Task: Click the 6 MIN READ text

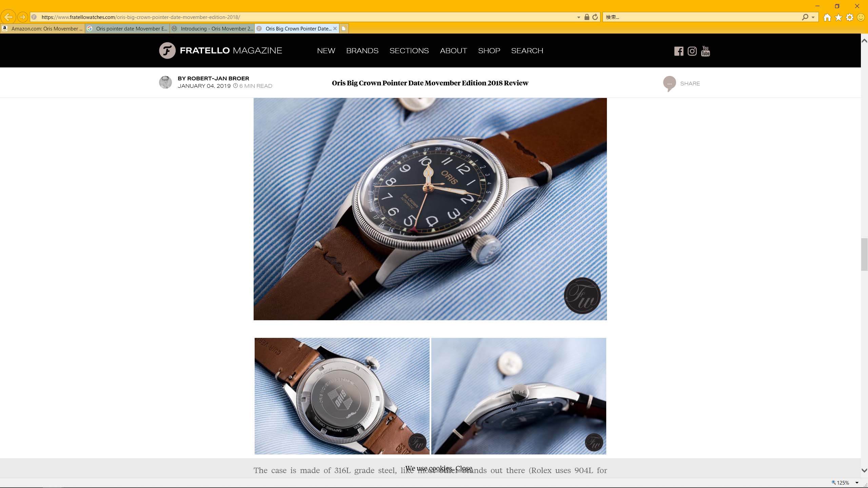Action: click(x=256, y=86)
